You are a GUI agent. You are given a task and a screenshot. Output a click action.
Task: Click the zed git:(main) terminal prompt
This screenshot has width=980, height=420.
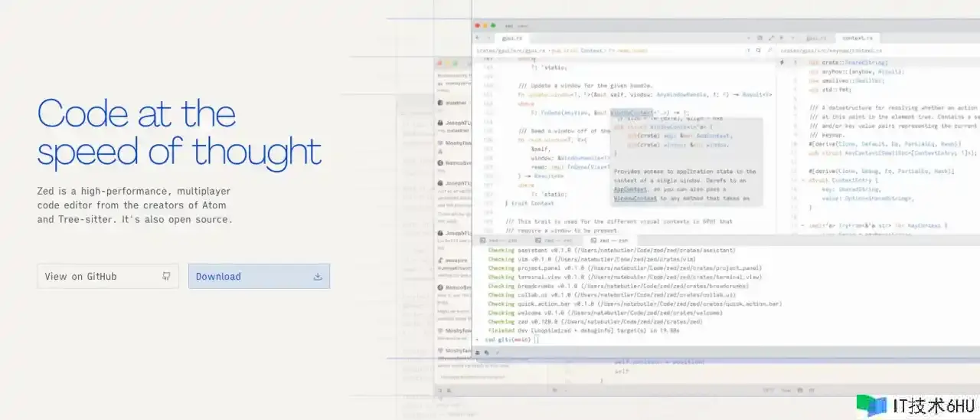(x=508, y=340)
